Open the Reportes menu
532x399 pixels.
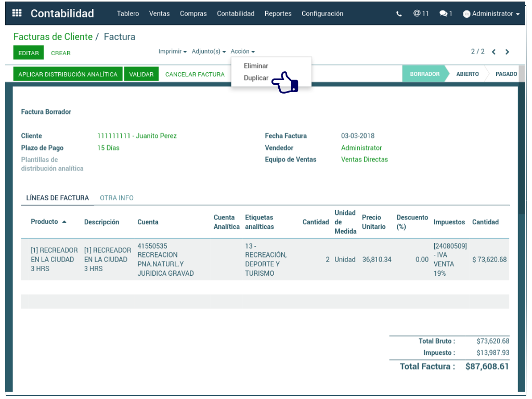point(278,14)
